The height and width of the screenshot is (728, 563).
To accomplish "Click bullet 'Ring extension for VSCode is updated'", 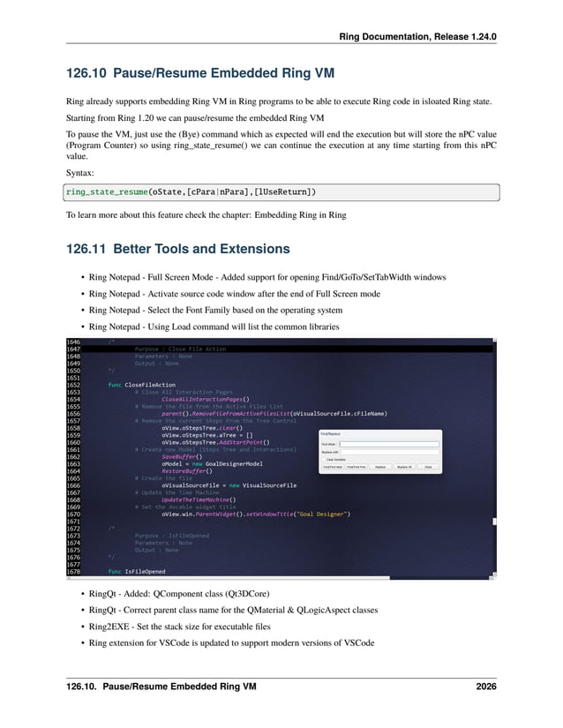I will (x=231, y=643).
